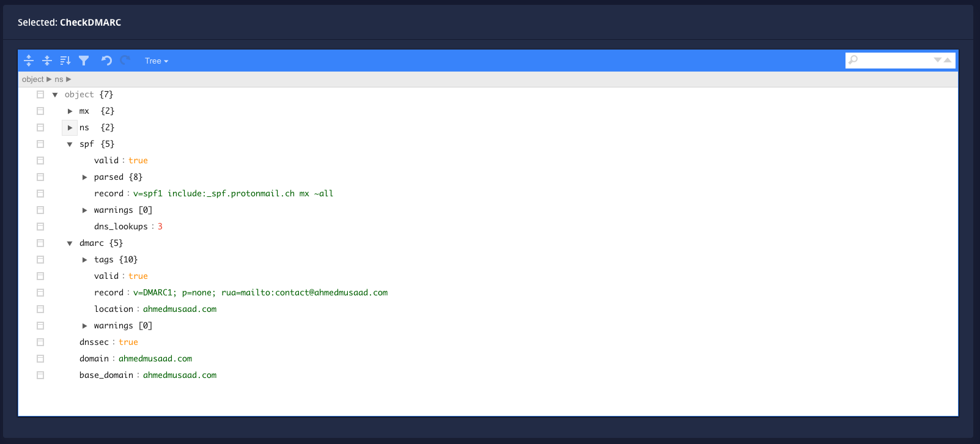Expand the dmarc warnings [0] node
Screen dimensions: 980x444
click(84, 326)
